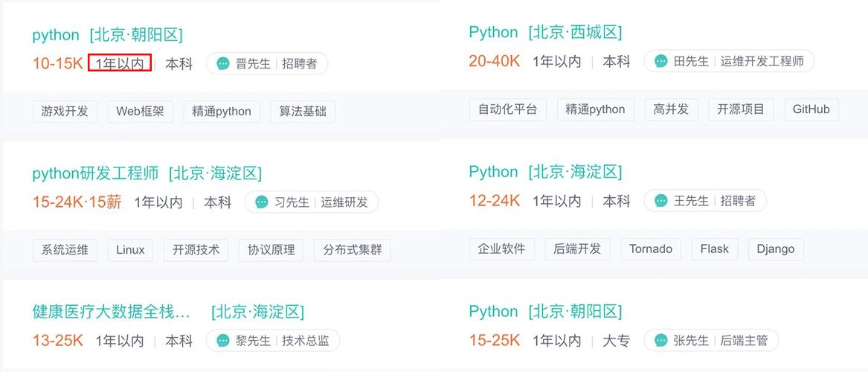Contact 田先生 运维开发工程师
This screenshot has height=372, width=868.
click(x=729, y=62)
